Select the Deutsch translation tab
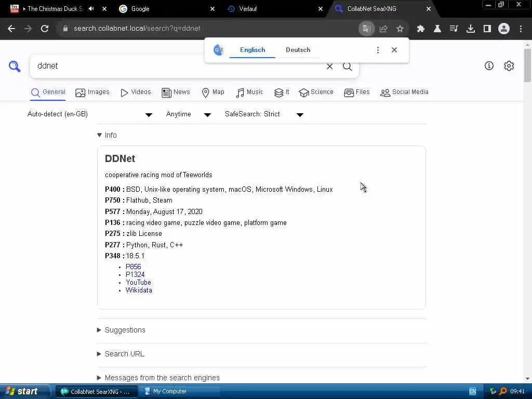The width and height of the screenshot is (532, 399). click(x=298, y=50)
